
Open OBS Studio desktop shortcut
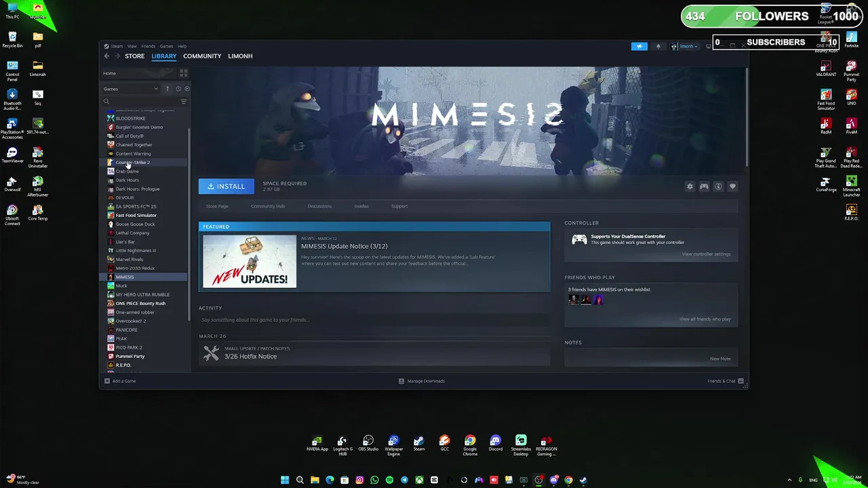(x=368, y=444)
